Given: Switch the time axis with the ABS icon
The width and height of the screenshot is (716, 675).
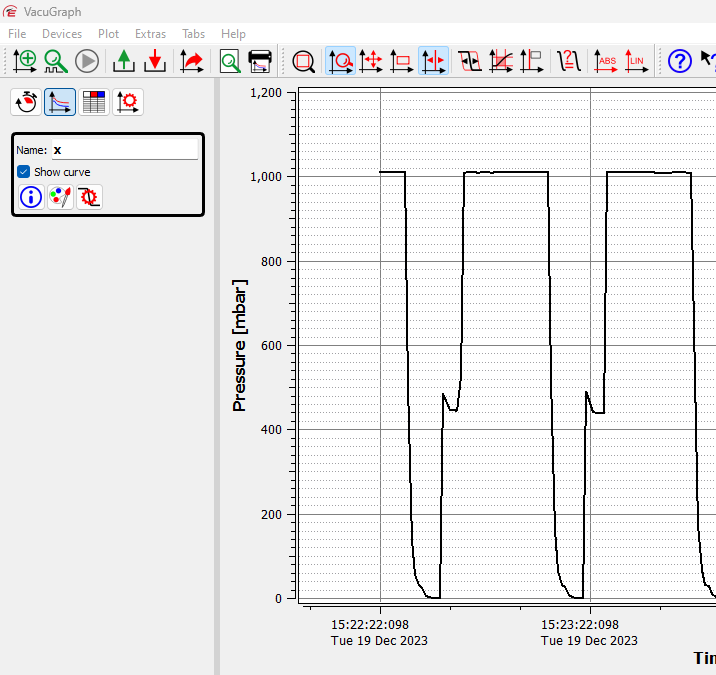Looking at the screenshot, I should pyautogui.click(x=605, y=61).
